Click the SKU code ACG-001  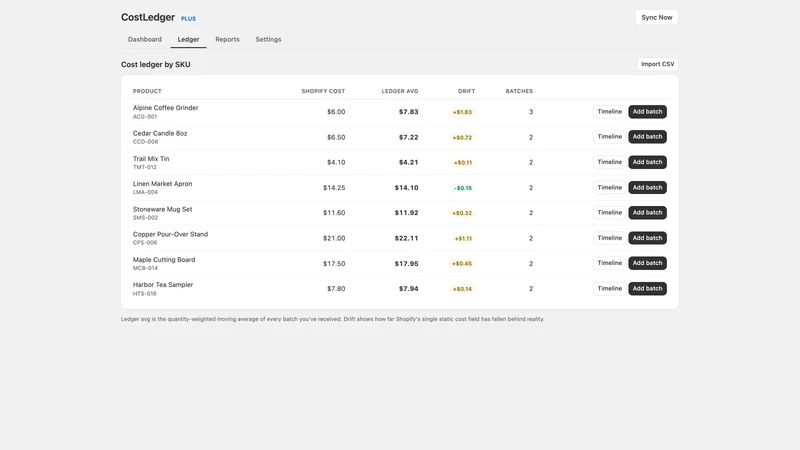click(145, 117)
